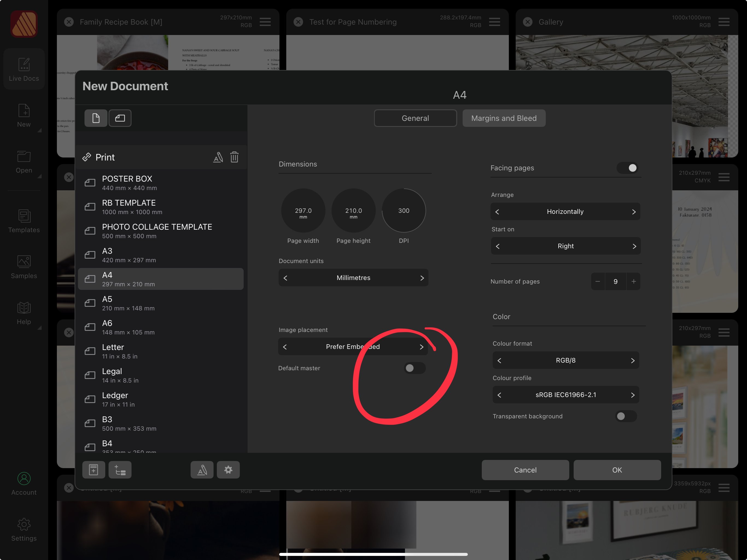Decrease the number of pages
747x560 pixels.
598,281
